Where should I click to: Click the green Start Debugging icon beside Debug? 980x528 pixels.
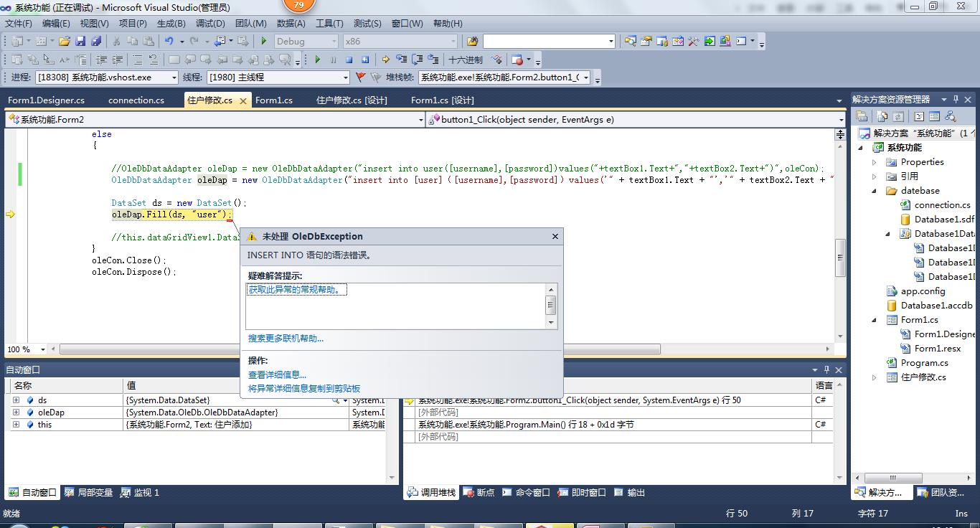[x=264, y=42]
